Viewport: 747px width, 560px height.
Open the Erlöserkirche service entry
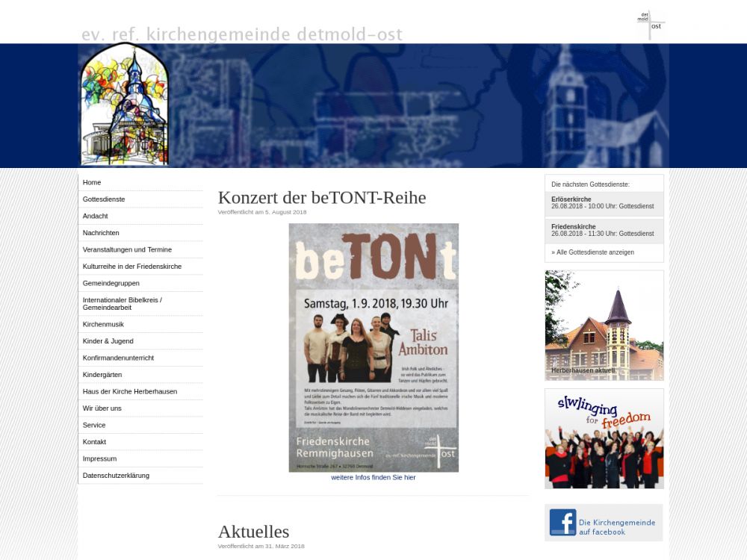click(603, 203)
